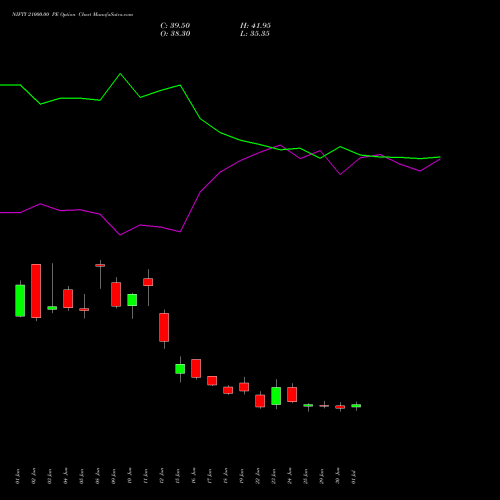This screenshot has width=500, height=500.
Task: Click the open value O: 38.30
Action: tap(175, 34)
